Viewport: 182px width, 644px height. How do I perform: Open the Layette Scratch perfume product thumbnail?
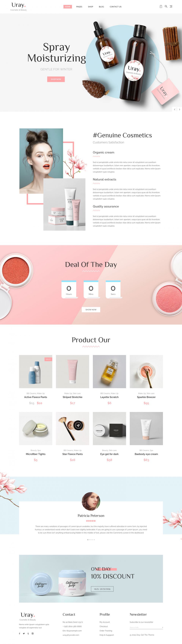(109, 371)
